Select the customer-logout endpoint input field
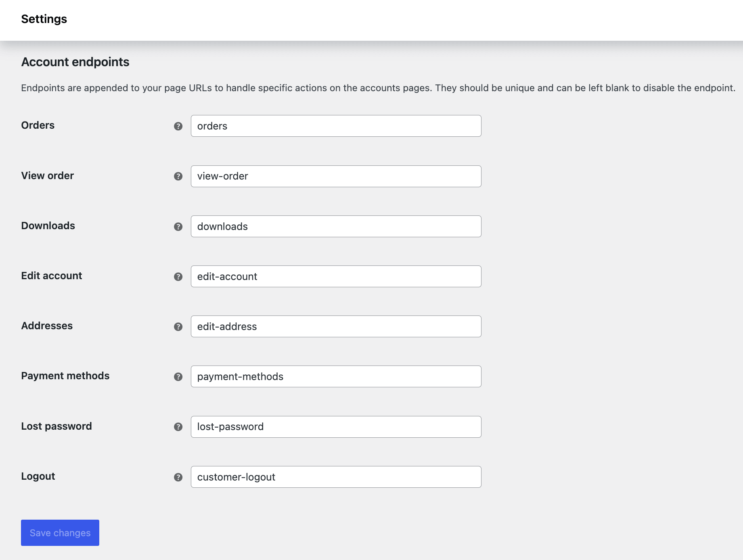 336,476
